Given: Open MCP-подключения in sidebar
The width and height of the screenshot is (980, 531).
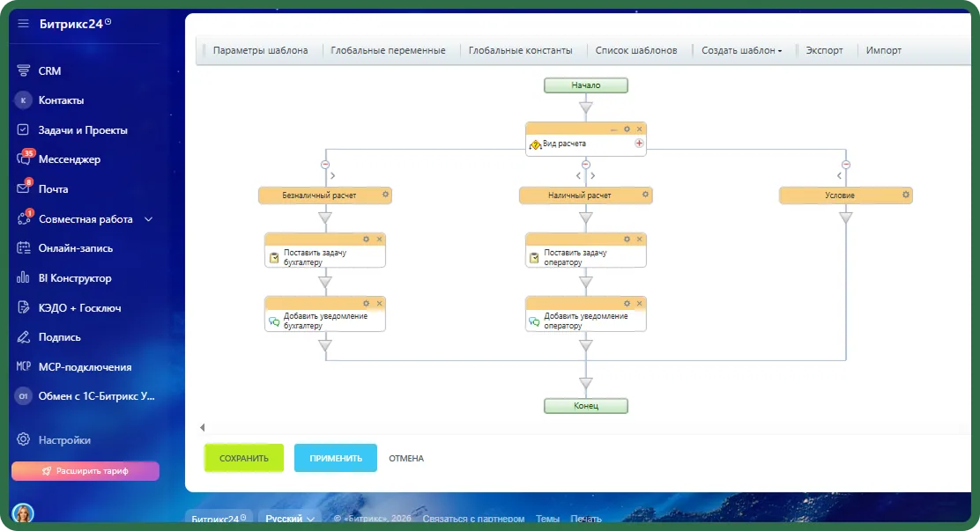Looking at the screenshot, I should [74, 366].
